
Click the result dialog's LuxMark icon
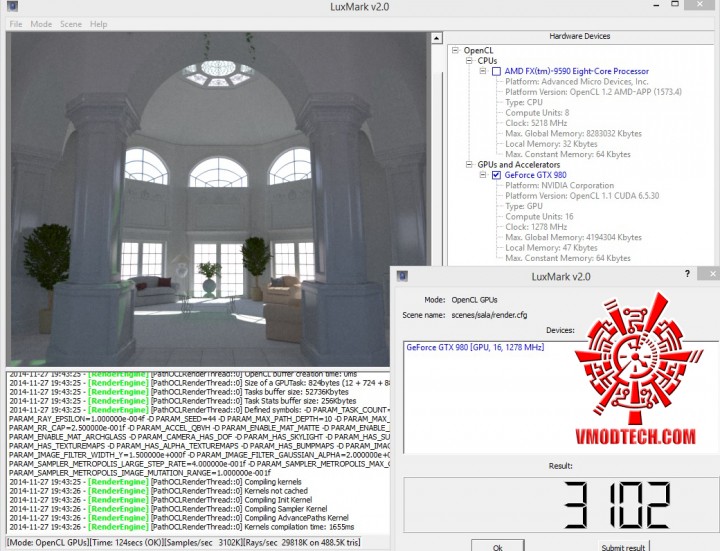tap(402, 276)
